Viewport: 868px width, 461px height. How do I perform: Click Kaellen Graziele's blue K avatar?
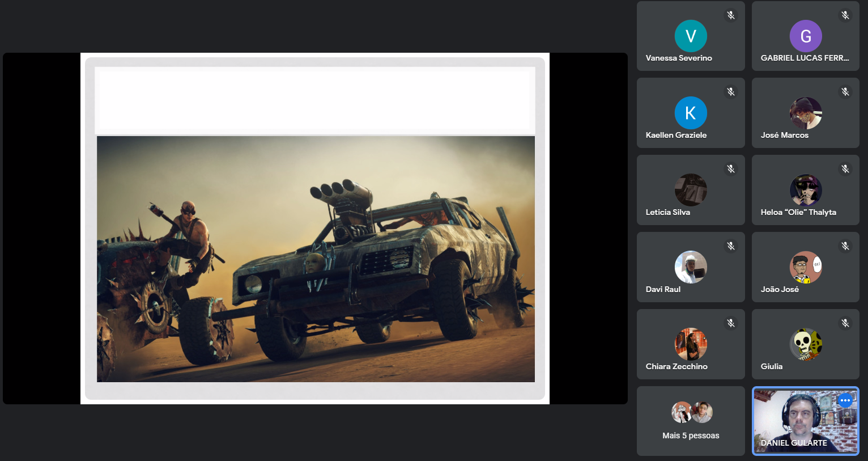(x=691, y=113)
